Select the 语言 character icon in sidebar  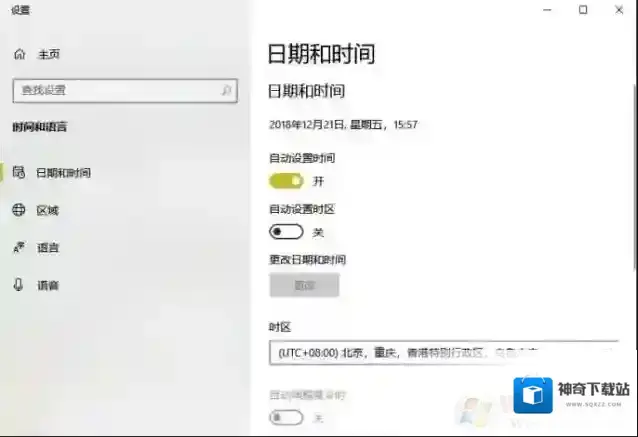[x=19, y=247]
